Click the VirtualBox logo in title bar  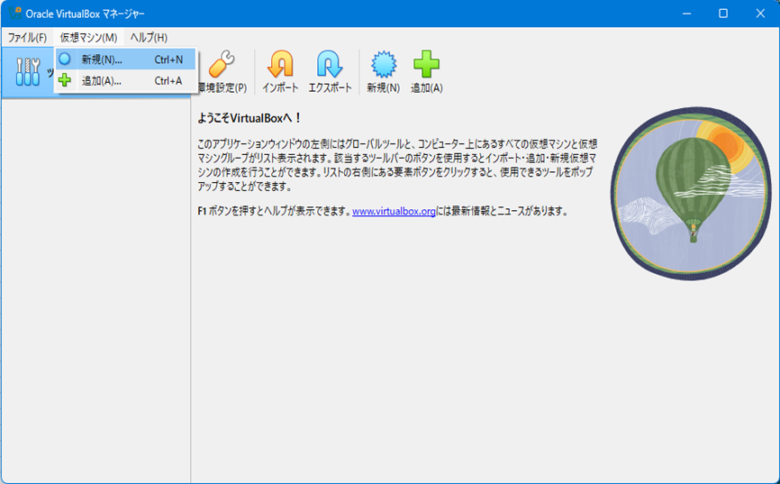click(15, 13)
